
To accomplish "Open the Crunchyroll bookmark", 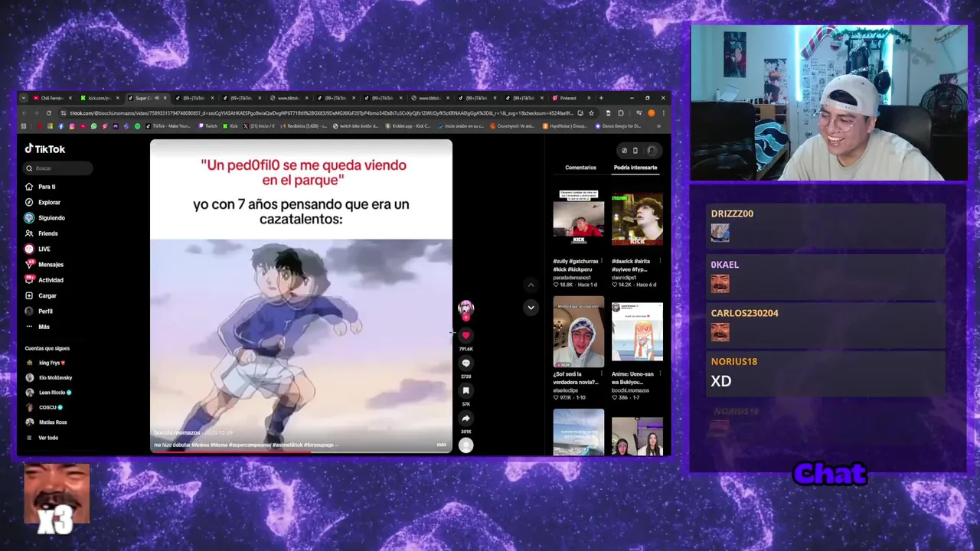I will [512, 126].
